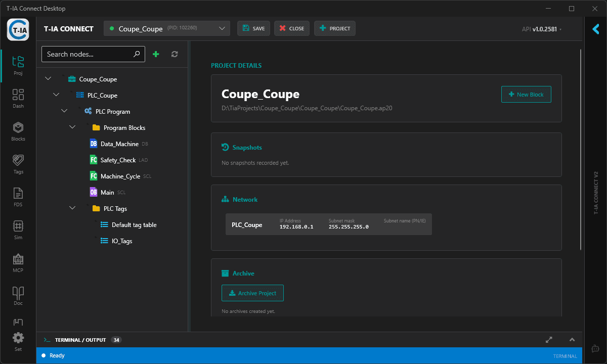This screenshot has height=364, width=607.
Task: Open the Doc documentation panel
Action: 18,295
